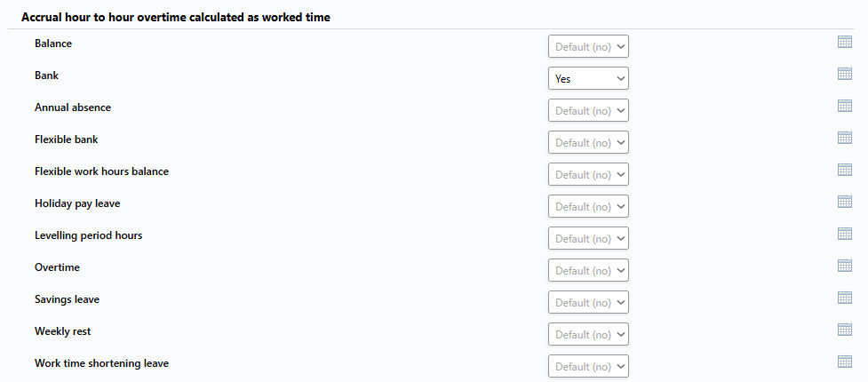868x382 pixels.
Task: Expand the Weekly rest dropdown
Action: (x=588, y=334)
